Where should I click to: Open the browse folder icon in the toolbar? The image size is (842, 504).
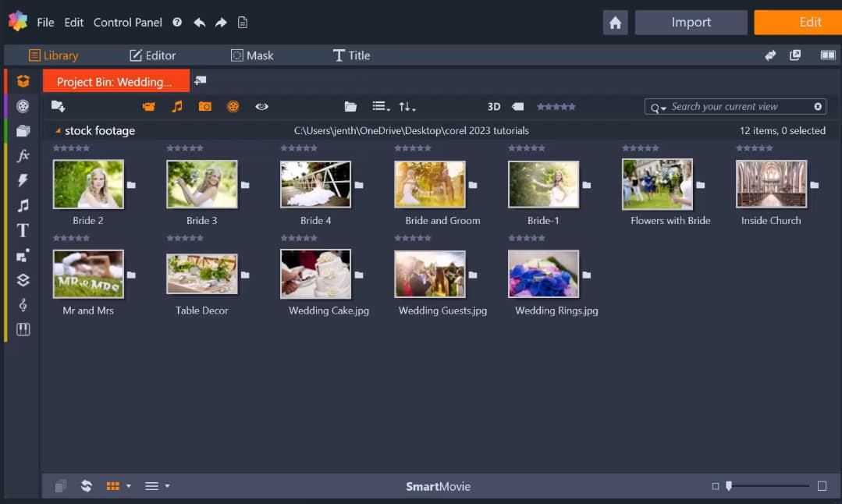pos(350,106)
